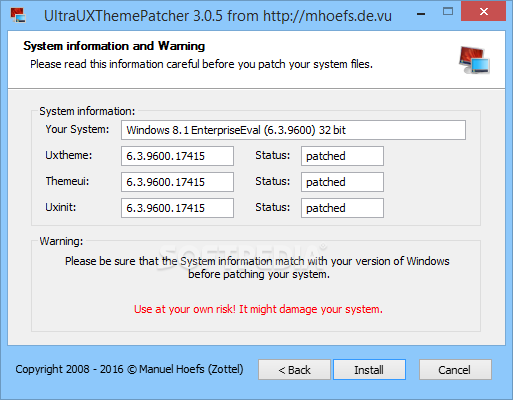The width and height of the screenshot is (513, 400).
Task: Click the Uxtheme version field
Action: 177,156
